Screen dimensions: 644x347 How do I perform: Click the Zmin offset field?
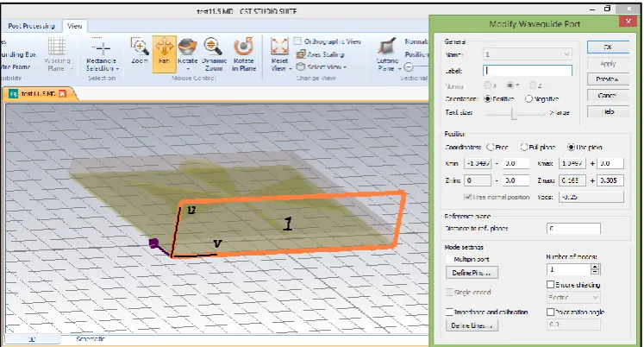point(516,180)
